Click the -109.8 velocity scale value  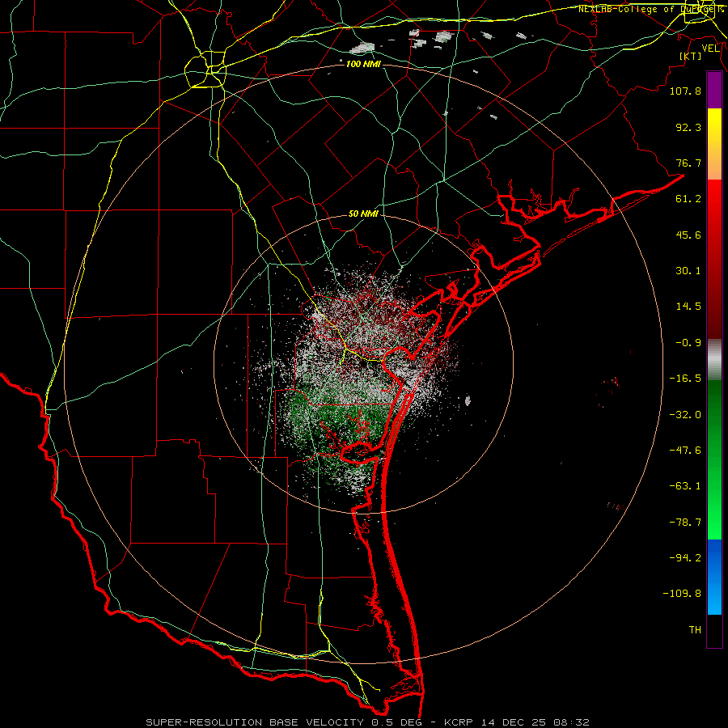point(682,594)
